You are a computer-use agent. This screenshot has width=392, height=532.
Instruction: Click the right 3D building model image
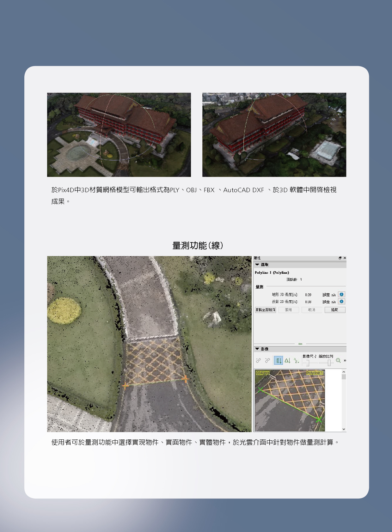click(274, 135)
